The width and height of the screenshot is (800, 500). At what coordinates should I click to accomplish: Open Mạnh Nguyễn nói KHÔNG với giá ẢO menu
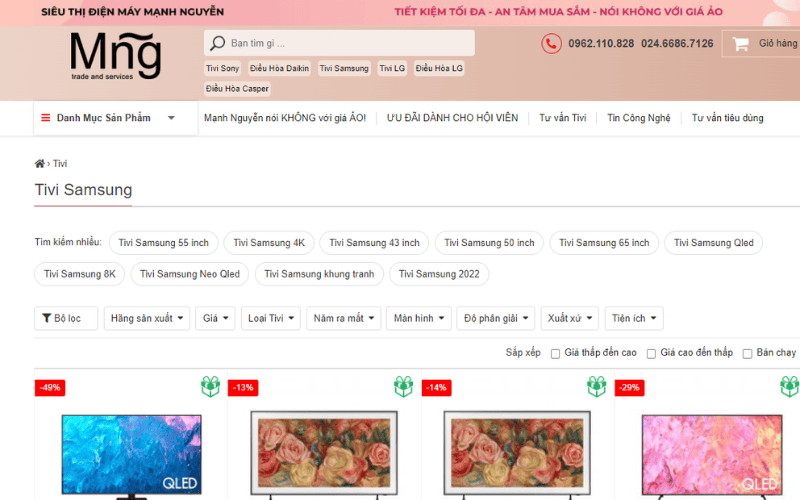pyautogui.click(x=285, y=118)
